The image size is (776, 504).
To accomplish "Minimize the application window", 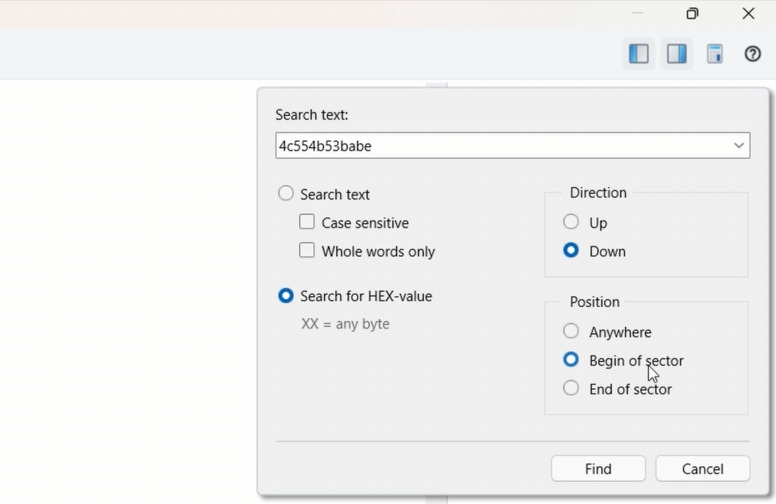I will pyautogui.click(x=637, y=13).
